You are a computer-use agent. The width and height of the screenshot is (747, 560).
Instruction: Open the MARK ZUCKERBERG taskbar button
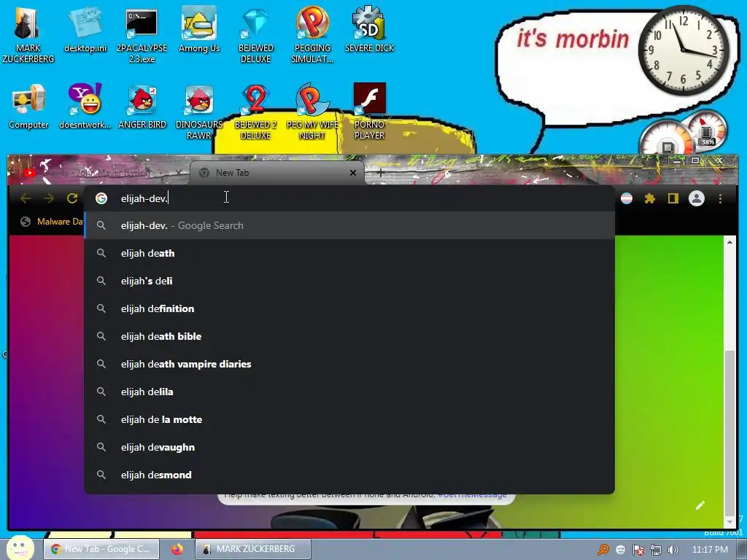coord(253,549)
